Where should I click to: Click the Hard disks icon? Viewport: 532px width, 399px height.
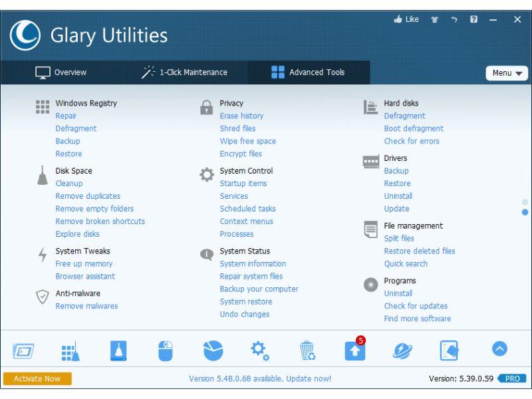click(x=370, y=107)
